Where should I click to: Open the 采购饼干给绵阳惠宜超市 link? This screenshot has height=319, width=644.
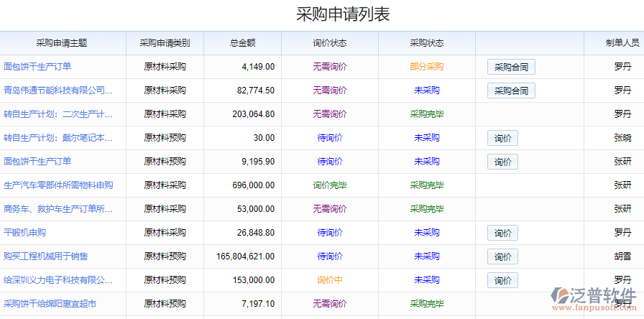click(50, 304)
